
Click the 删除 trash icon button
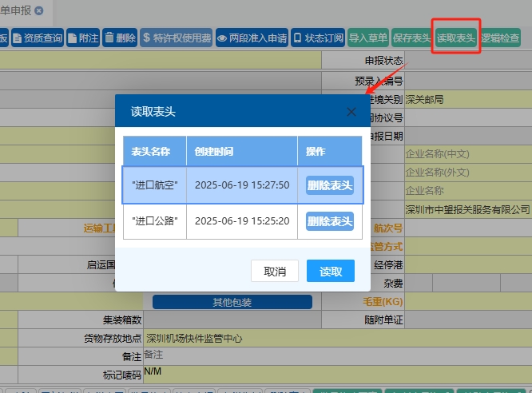pyautogui.click(x=120, y=38)
